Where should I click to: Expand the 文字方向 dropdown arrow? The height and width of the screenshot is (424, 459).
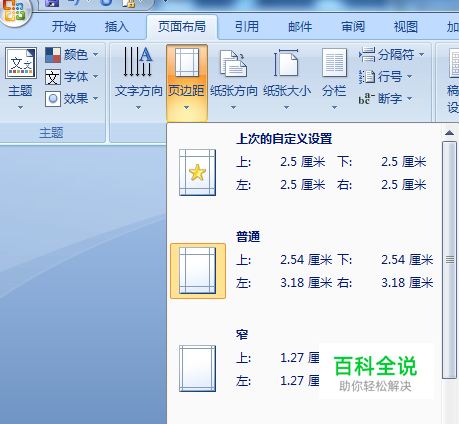click(138, 108)
